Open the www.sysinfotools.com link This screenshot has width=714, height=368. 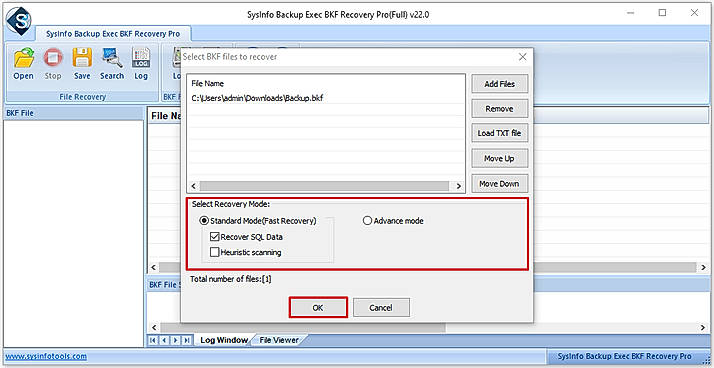tap(46, 356)
